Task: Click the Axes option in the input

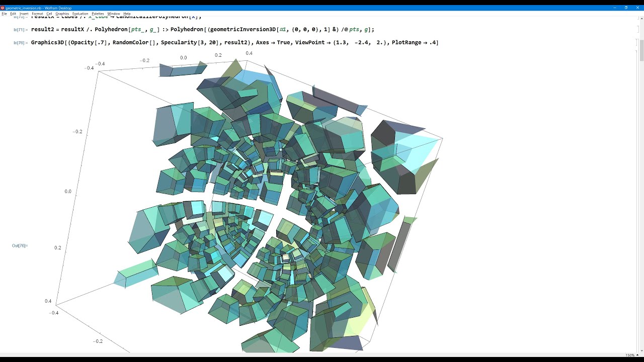Action: [x=262, y=42]
